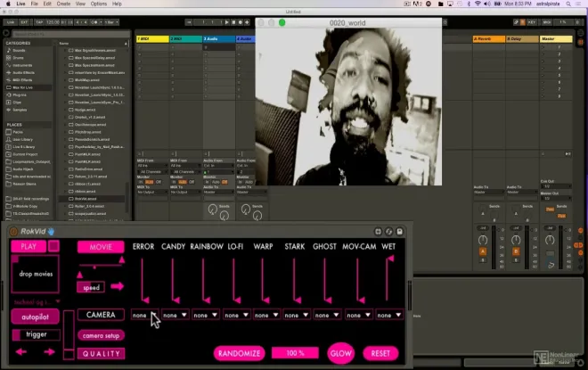Click the Master track solo/cue headphone icon
Screen dimensions: 588x370
551,266
